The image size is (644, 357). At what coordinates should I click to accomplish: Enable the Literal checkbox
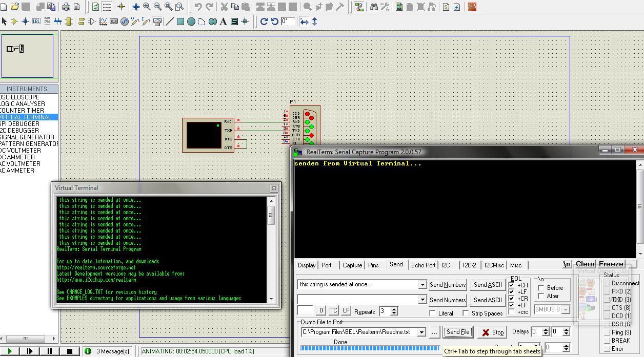click(x=432, y=313)
